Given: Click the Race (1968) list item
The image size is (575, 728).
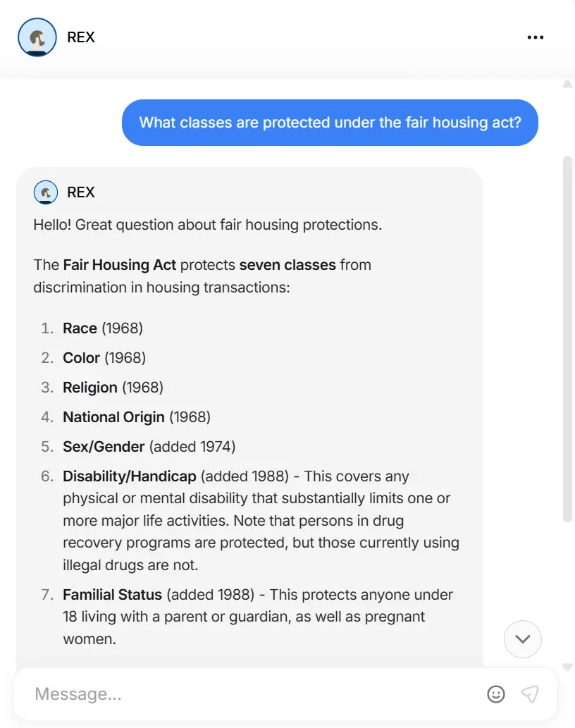Looking at the screenshot, I should [103, 328].
